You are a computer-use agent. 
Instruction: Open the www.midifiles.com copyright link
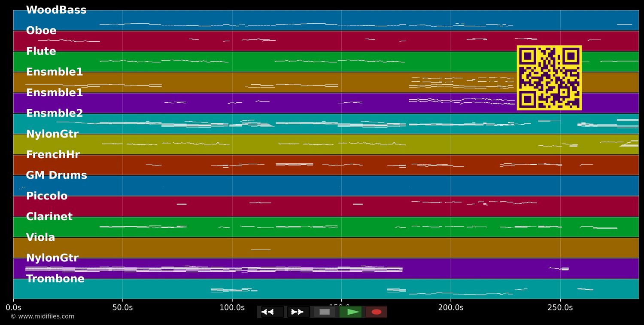tap(43, 316)
